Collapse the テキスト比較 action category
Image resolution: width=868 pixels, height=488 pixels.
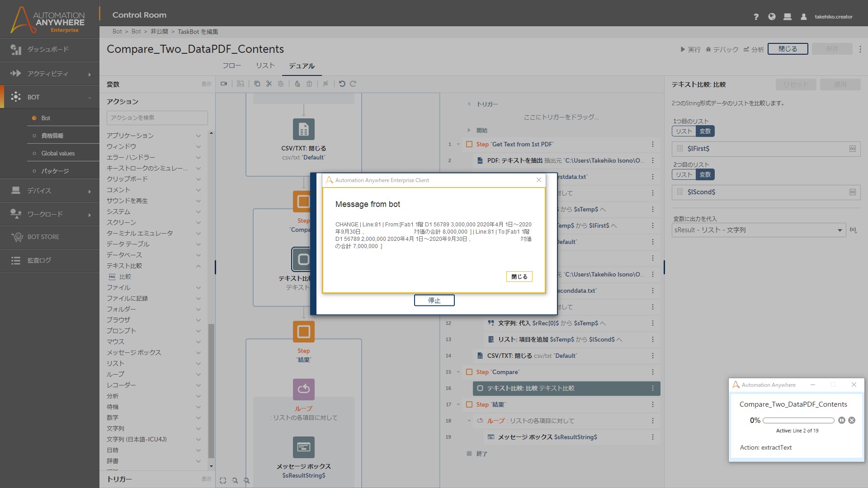point(198,266)
